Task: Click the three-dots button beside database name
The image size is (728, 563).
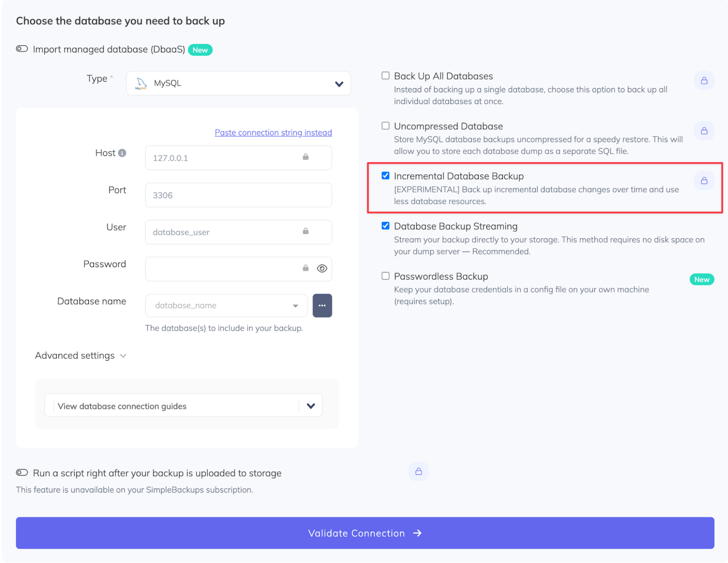Action: pos(322,306)
